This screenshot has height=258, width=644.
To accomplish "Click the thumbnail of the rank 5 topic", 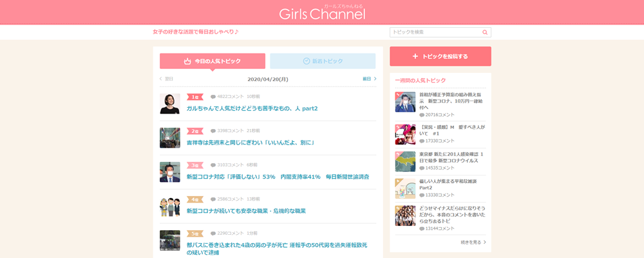I will [169, 241].
